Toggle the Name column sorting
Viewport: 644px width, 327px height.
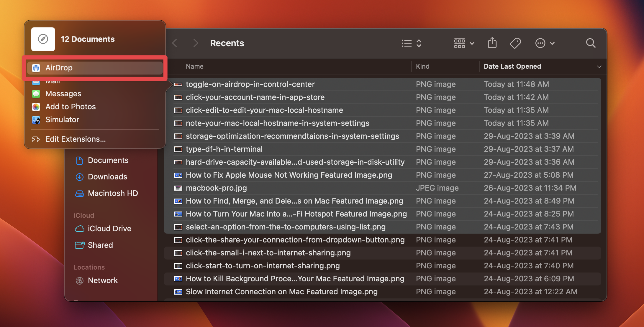[x=194, y=66]
